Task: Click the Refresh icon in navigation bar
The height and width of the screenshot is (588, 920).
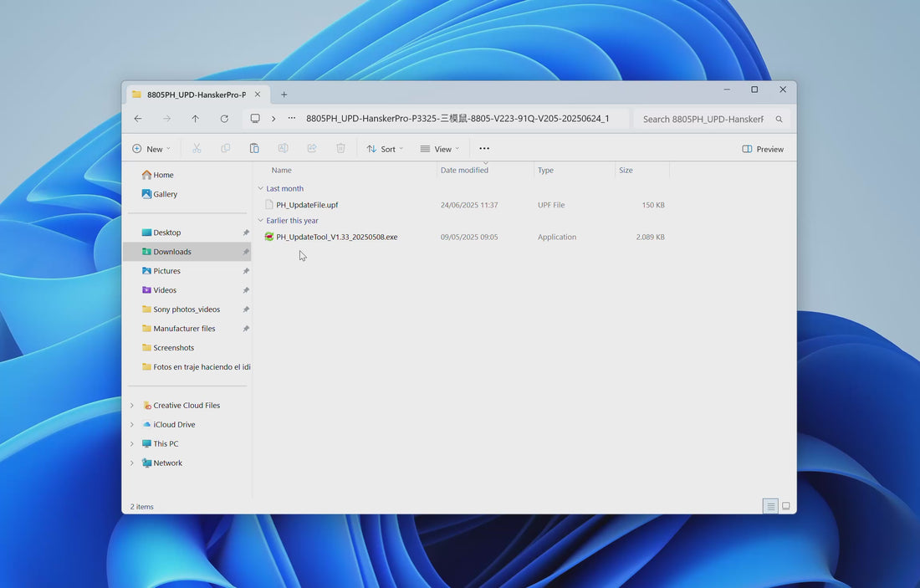Action: pos(224,119)
